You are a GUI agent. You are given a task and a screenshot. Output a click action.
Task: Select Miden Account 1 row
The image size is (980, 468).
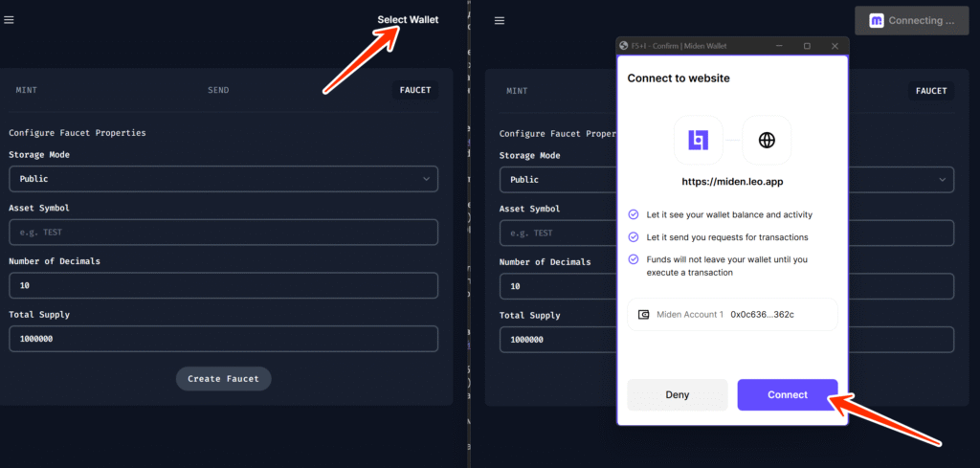[x=732, y=314]
